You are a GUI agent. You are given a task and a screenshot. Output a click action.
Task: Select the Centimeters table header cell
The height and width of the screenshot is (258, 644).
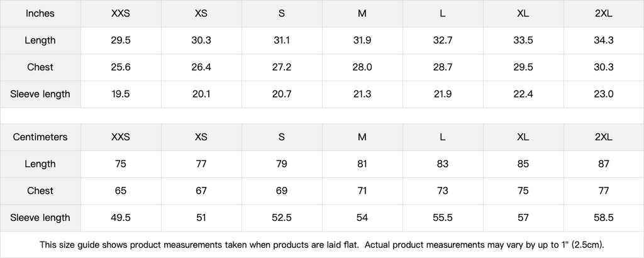(40, 137)
